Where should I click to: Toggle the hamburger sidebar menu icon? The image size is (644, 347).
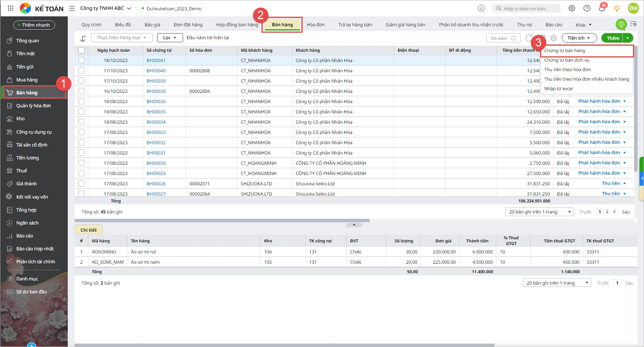72,8
